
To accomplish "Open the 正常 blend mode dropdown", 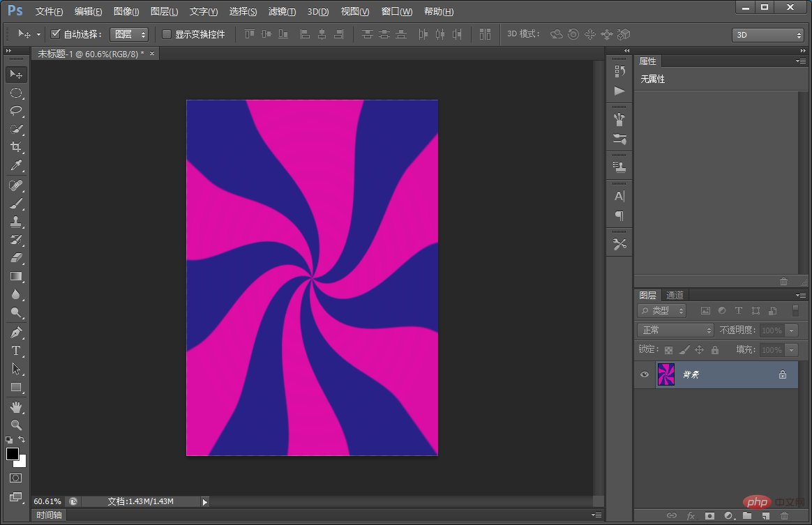I will pos(675,330).
